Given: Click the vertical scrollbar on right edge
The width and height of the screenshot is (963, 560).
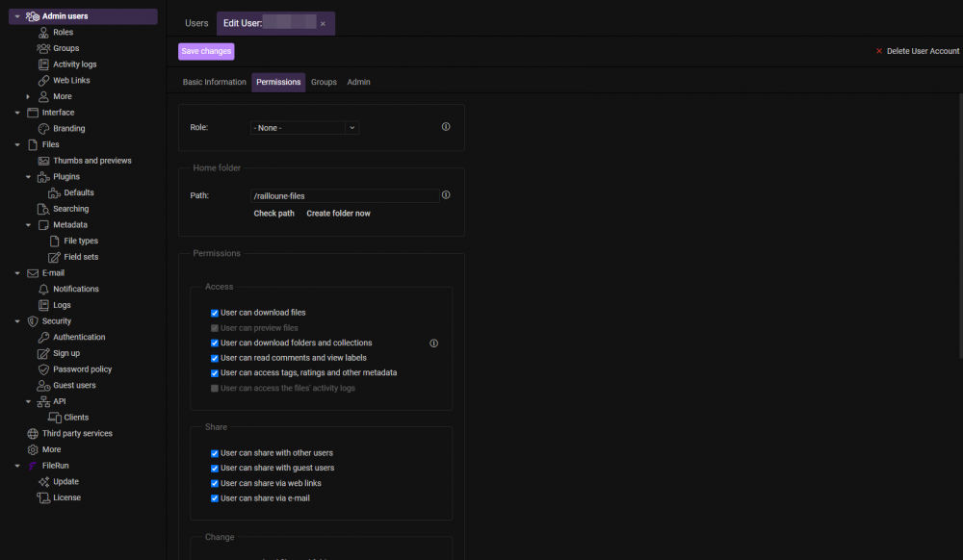Looking at the screenshot, I should coord(960,226).
